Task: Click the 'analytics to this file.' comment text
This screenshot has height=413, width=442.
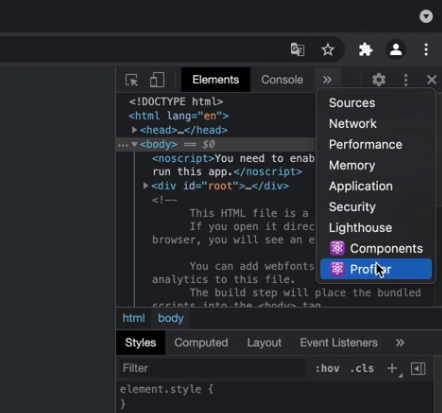Action: (x=223, y=279)
